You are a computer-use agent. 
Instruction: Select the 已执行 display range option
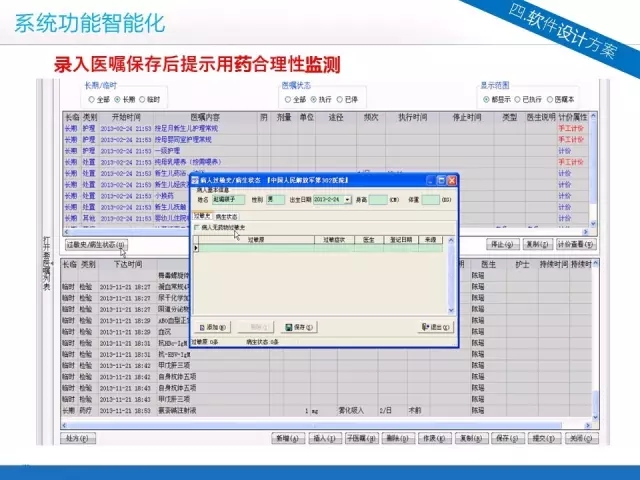517,99
